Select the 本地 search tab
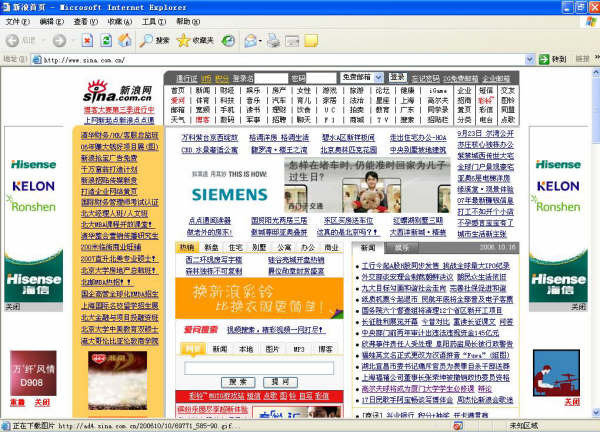This screenshot has height=432, width=600. (246, 349)
